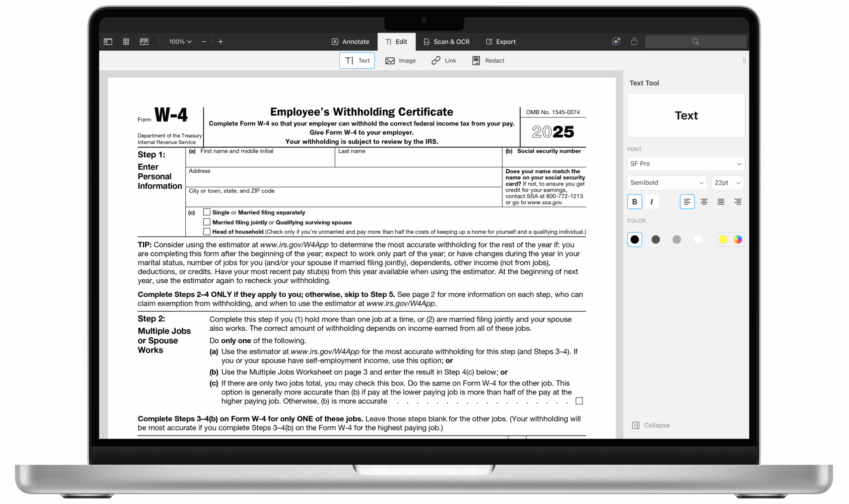Open the Scan & OCR tab
The image size is (849, 504).
tap(446, 41)
